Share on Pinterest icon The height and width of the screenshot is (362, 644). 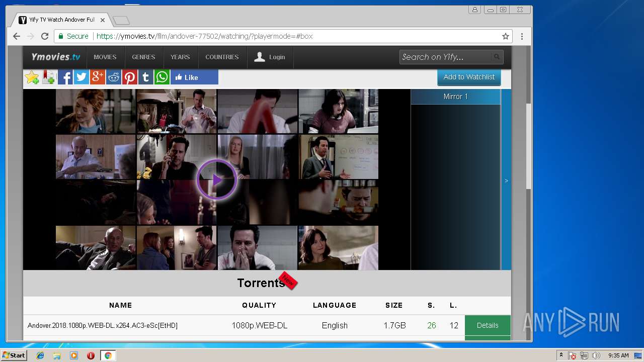tap(130, 77)
